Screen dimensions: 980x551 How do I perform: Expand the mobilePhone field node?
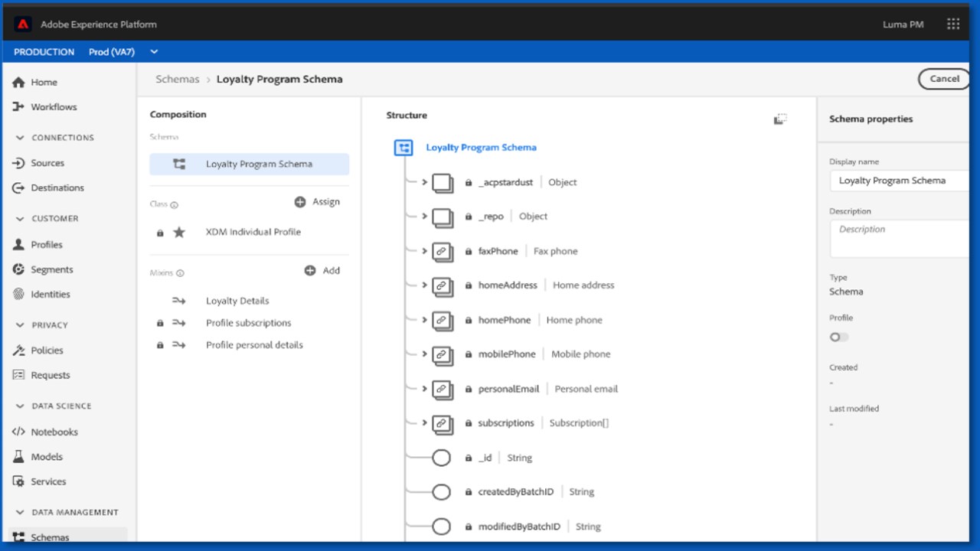[x=424, y=354]
